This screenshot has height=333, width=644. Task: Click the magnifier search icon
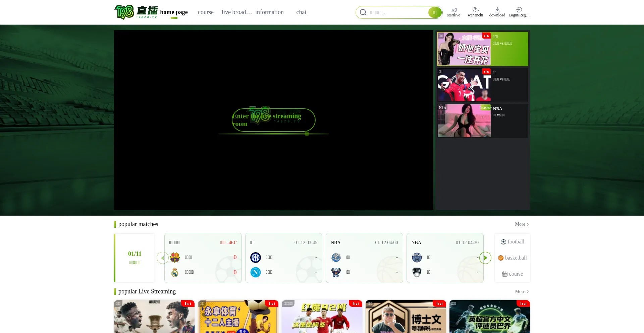(363, 12)
